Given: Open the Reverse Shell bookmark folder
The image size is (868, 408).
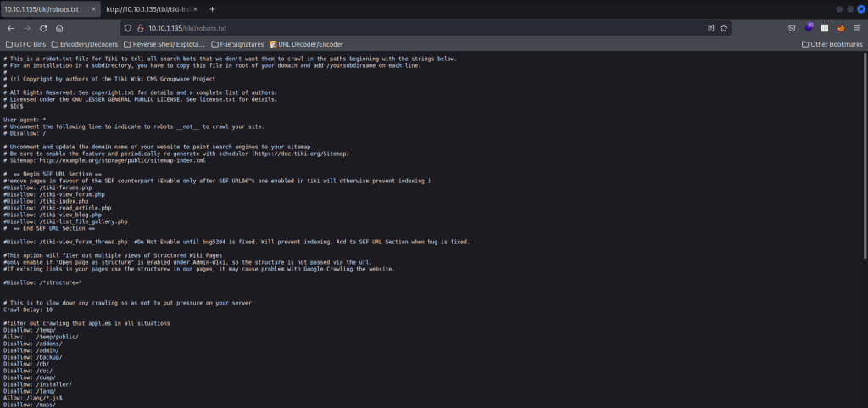Looking at the screenshot, I should (x=162, y=43).
